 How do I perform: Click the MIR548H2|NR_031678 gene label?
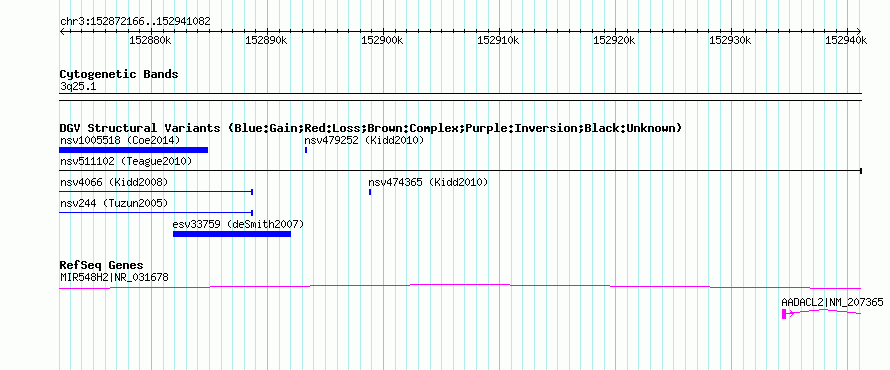click(114, 278)
